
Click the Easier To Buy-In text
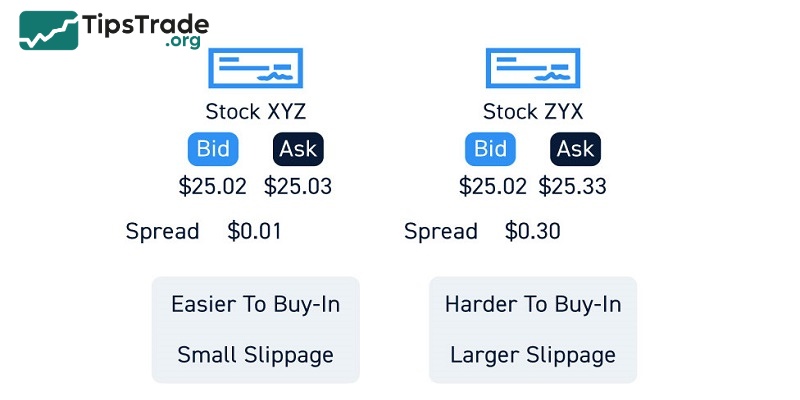pos(255,304)
